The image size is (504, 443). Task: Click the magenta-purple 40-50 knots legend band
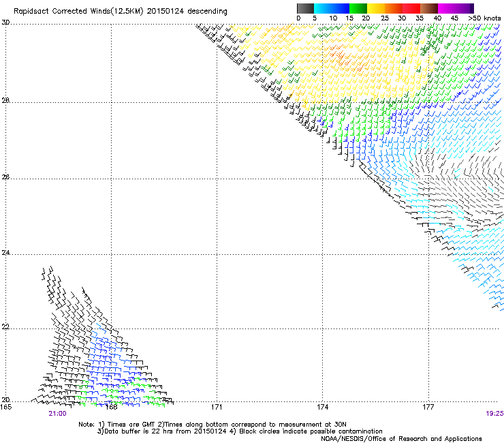pos(456,8)
